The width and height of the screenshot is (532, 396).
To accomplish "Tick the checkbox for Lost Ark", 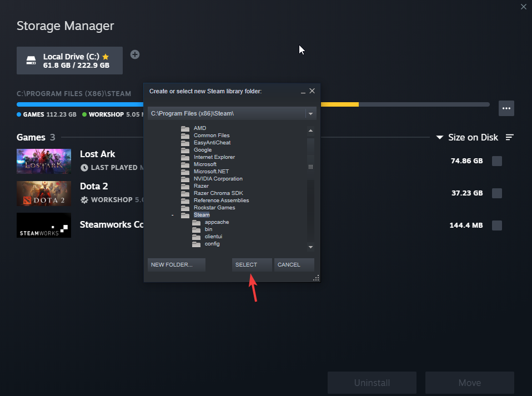I will tap(496, 161).
